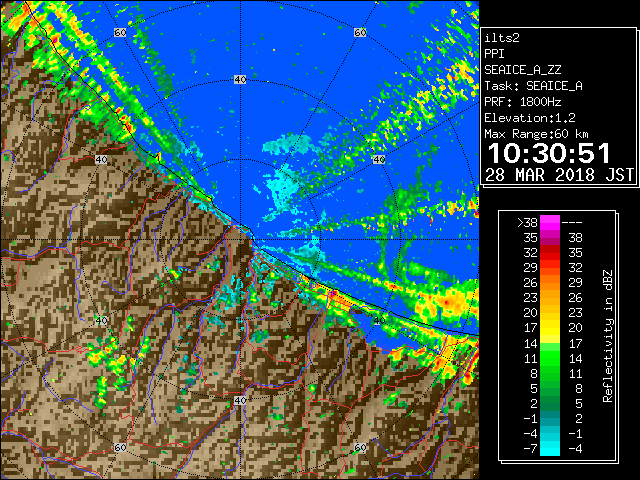Click the northeast "60" range ring label
This screenshot has height=480, width=640.
click(x=360, y=32)
